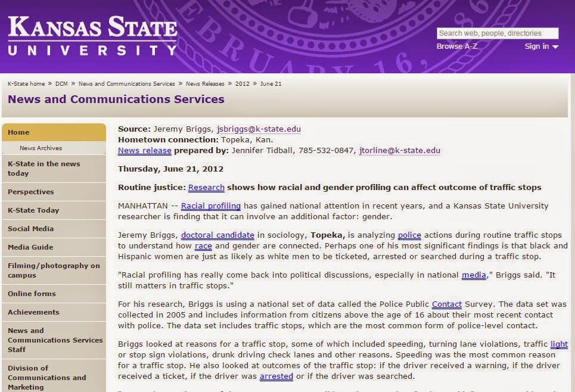The width and height of the screenshot is (575, 392).
Task: Click the word MANHATTAN in article
Action: click(142, 206)
